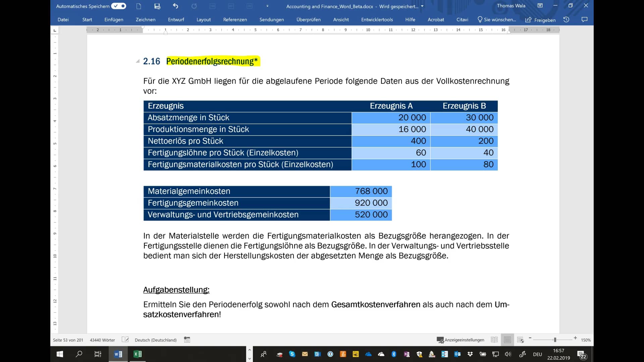This screenshot has width=644, height=362.
Task: Open the Entwicklertools tab
Action: [377, 19]
